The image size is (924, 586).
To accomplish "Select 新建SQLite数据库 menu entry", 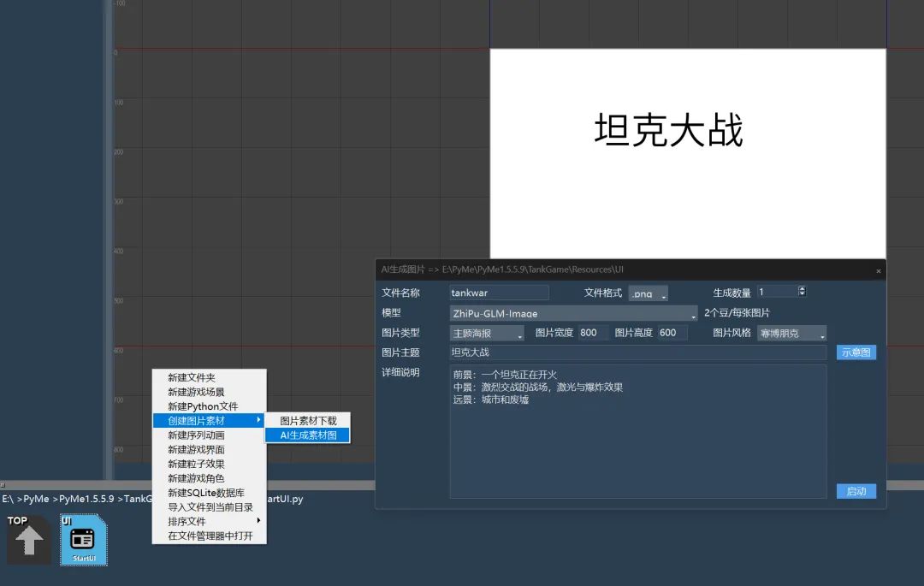I will [x=210, y=493].
